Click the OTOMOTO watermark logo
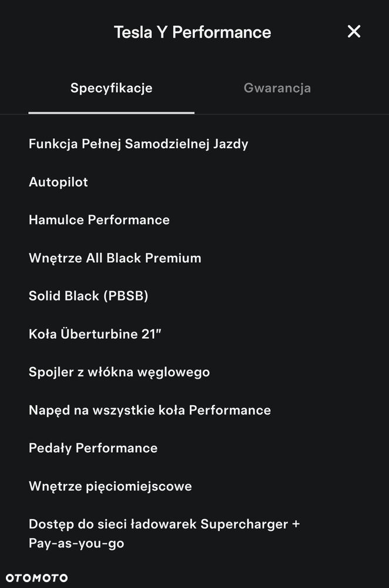389x588 pixels. (x=36, y=578)
